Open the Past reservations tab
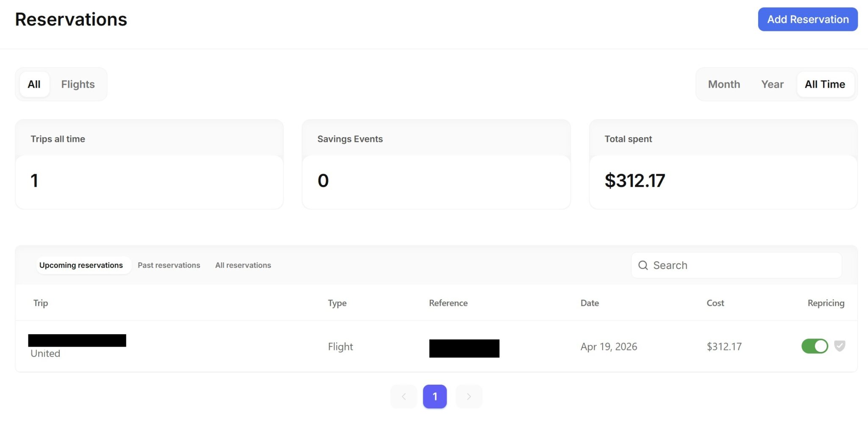This screenshot has height=447, width=868. click(169, 265)
